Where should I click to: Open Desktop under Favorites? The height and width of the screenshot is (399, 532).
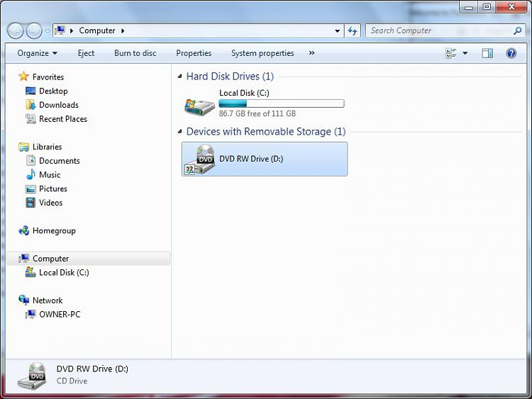click(53, 91)
